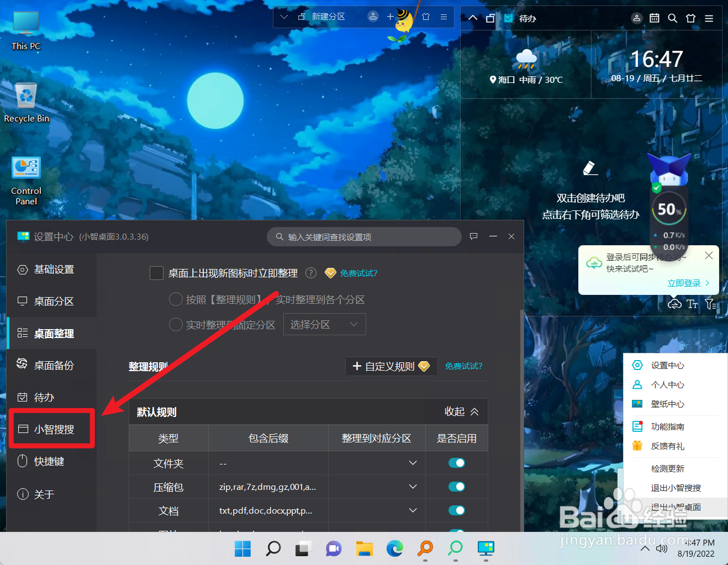Click weather widget 海口 中雨
The height and width of the screenshot is (565, 728).
tap(526, 65)
